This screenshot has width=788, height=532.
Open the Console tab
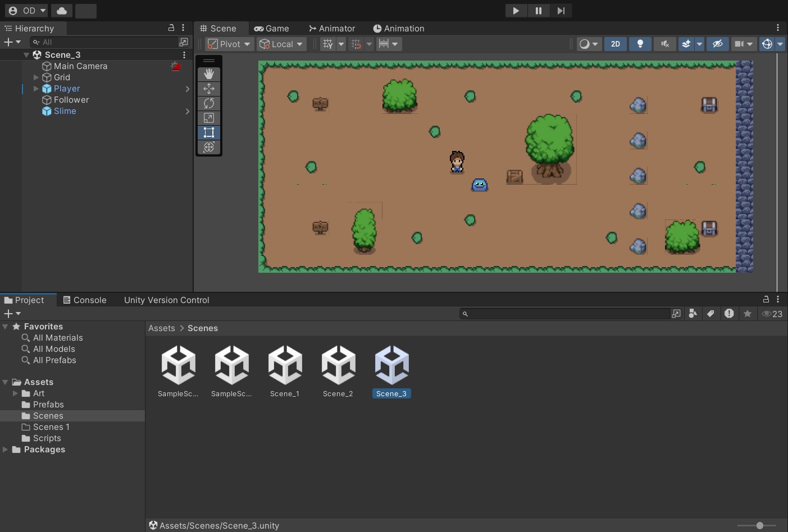tap(85, 300)
